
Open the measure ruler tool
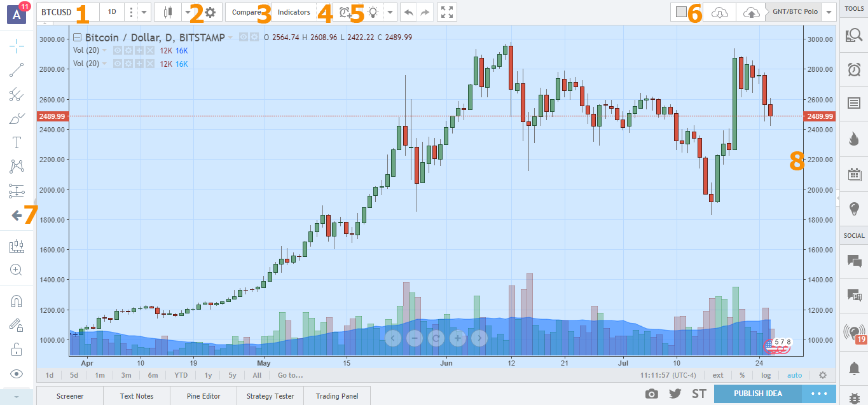(17, 247)
